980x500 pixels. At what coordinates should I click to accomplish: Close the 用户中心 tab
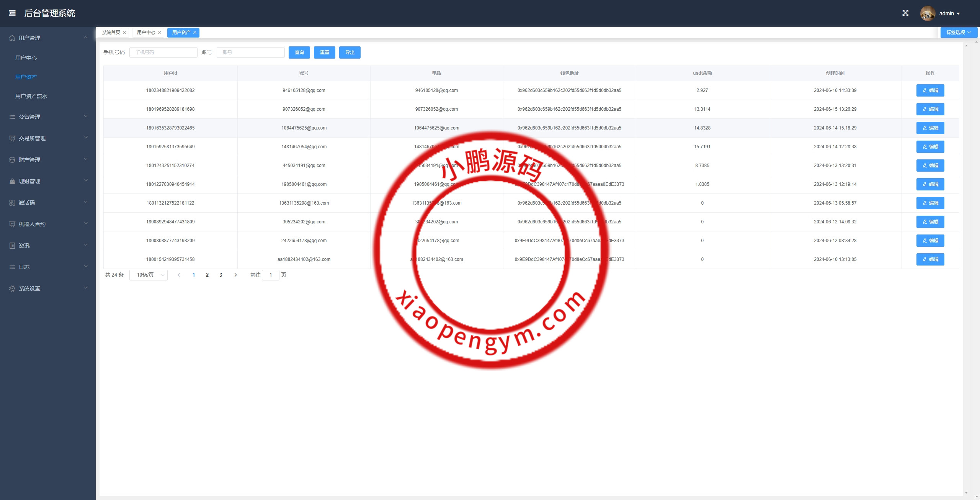pos(160,33)
